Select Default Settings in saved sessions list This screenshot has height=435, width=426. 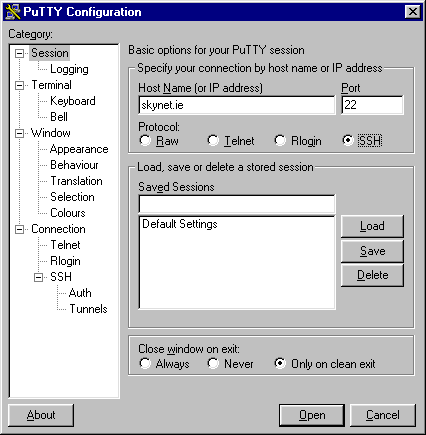180,224
